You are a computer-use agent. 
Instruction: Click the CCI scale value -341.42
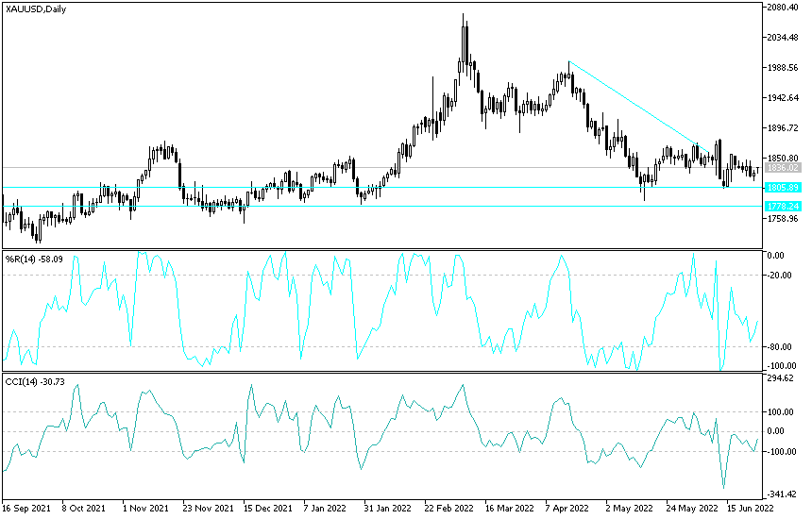click(x=783, y=494)
